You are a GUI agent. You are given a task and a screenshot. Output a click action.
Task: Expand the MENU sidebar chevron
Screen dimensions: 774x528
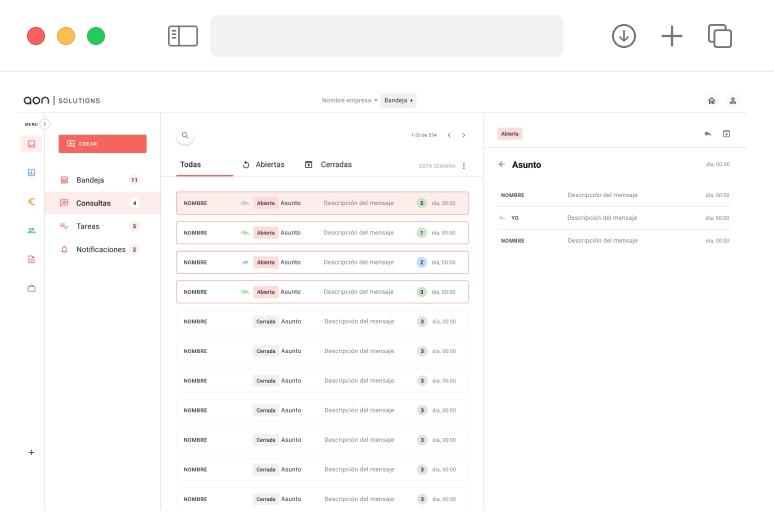click(45, 124)
